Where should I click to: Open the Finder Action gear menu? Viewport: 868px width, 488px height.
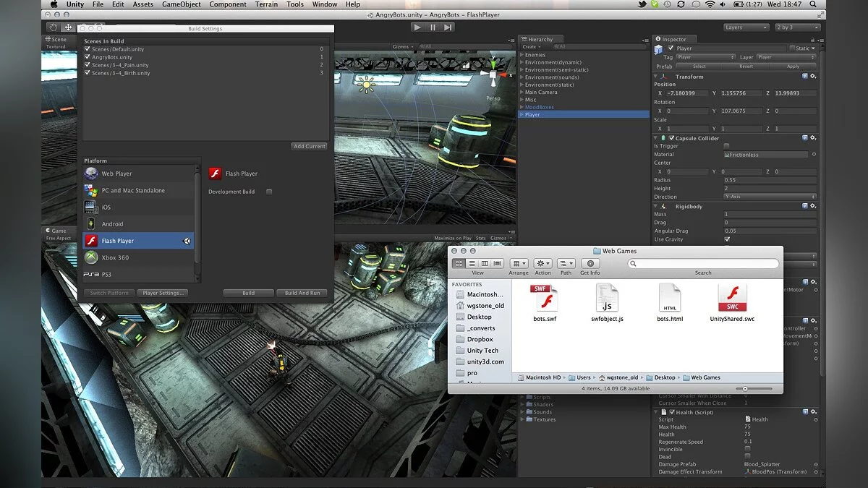coord(542,264)
